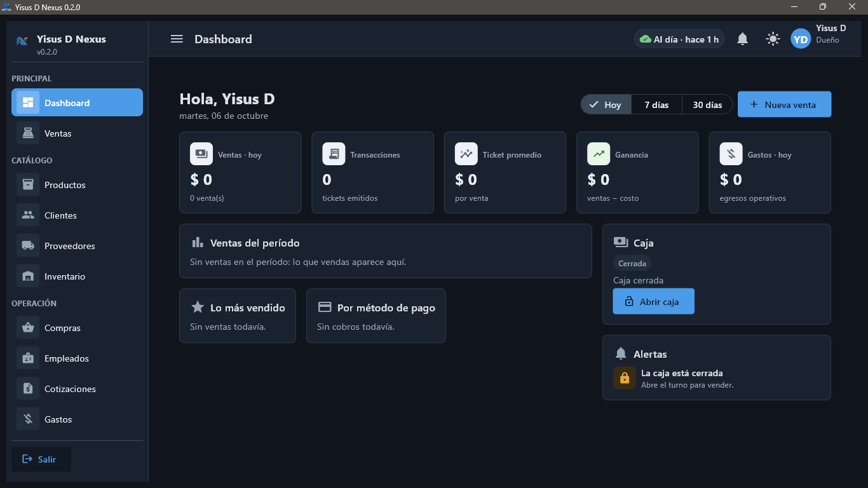The image size is (868, 488).
Task: Click the Yisus D Nexus logo in sidebar
Action: [x=22, y=41]
